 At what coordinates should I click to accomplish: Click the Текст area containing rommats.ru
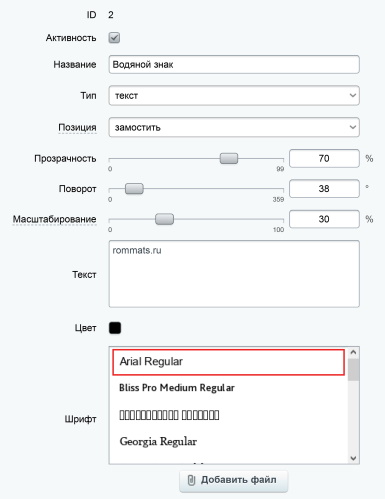click(x=234, y=274)
